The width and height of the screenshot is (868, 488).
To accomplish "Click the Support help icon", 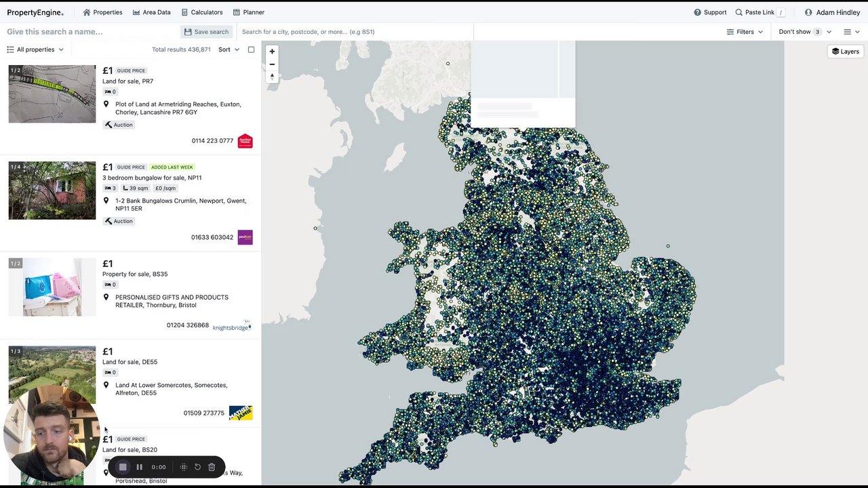I will tap(697, 12).
